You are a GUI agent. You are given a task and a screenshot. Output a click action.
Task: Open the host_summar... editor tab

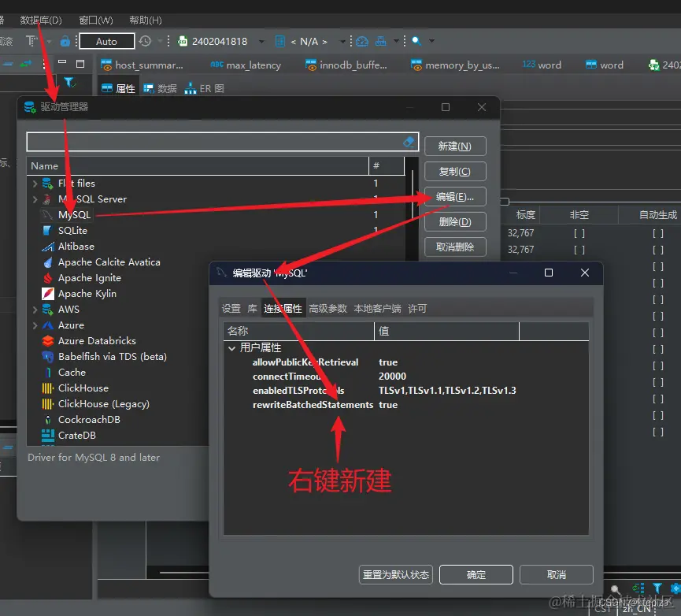click(142, 65)
